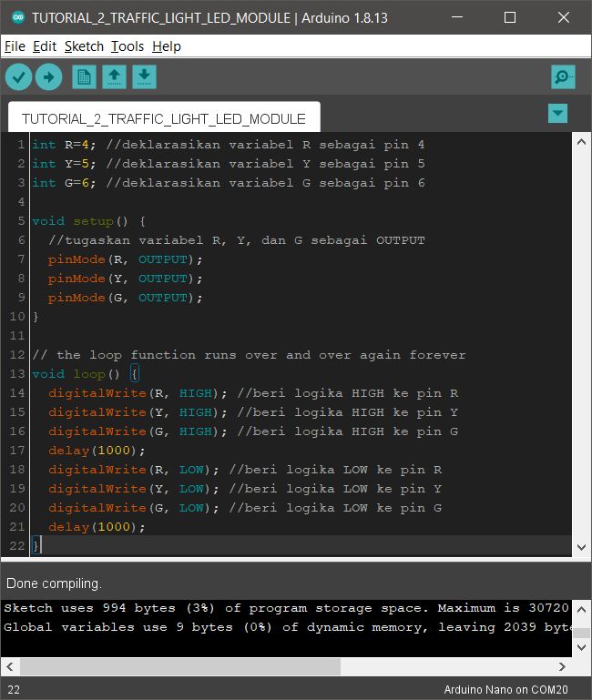Image resolution: width=592 pixels, height=700 pixels.
Task: Click the 'Sketch uses 994 bytes' console line
Action: pyautogui.click(x=286, y=608)
